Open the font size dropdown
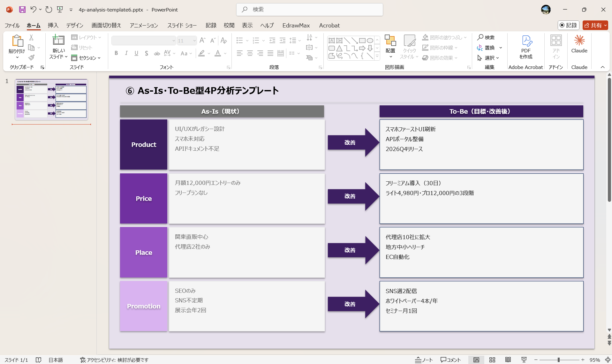 pyautogui.click(x=194, y=41)
